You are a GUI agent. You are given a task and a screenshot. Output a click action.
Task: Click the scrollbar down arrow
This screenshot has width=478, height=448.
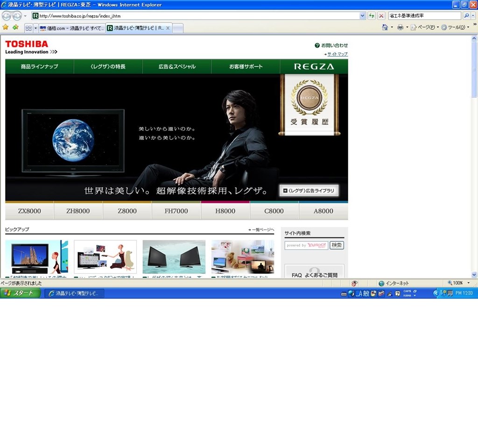pos(474,274)
